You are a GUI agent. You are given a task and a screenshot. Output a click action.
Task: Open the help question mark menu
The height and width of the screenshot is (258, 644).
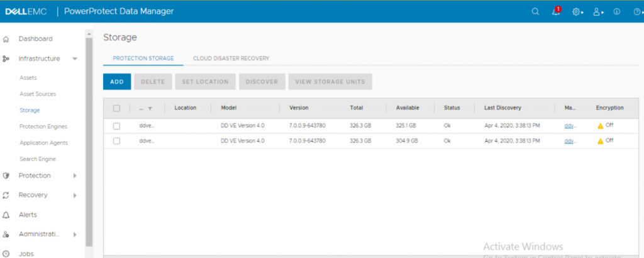(638, 12)
